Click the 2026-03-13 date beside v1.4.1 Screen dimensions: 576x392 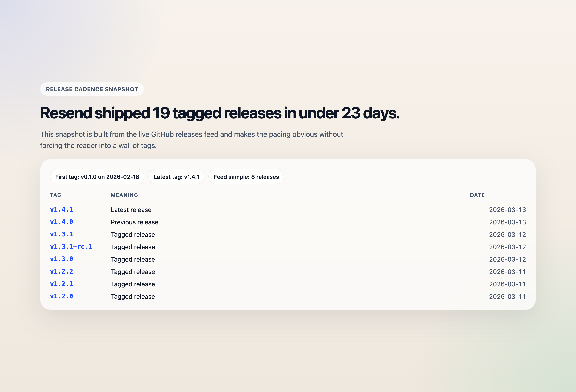pyautogui.click(x=507, y=209)
